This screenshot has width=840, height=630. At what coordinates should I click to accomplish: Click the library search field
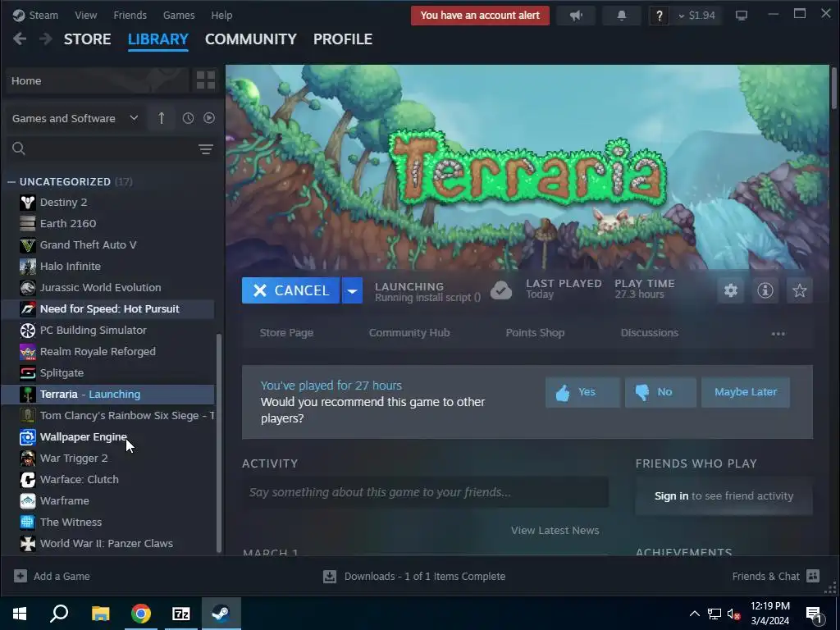[112, 149]
